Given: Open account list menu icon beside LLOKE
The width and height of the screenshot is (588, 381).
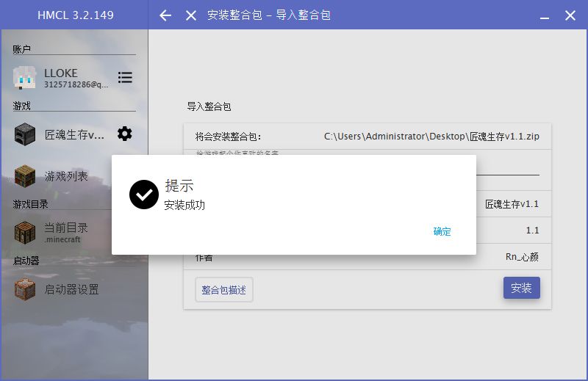Looking at the screenshot, I should click(125, 78).
